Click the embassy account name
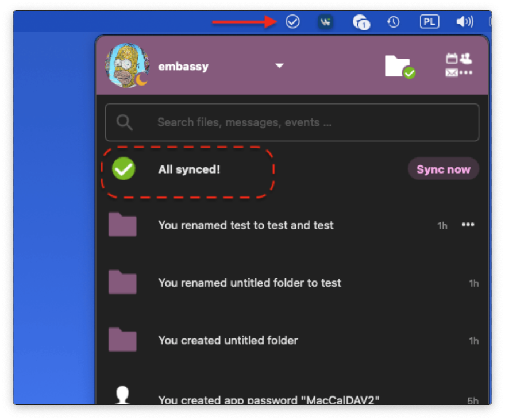 tap(183, 67)
